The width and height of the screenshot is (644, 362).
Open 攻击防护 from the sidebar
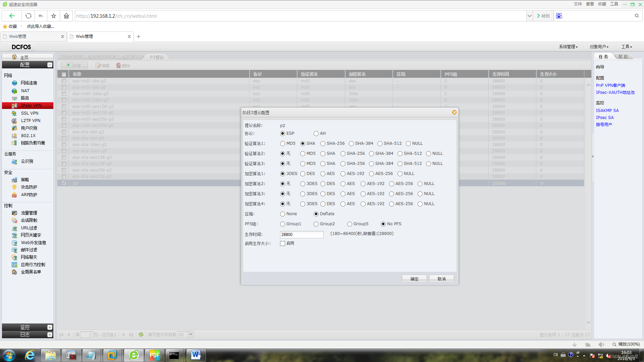[29, 187]
